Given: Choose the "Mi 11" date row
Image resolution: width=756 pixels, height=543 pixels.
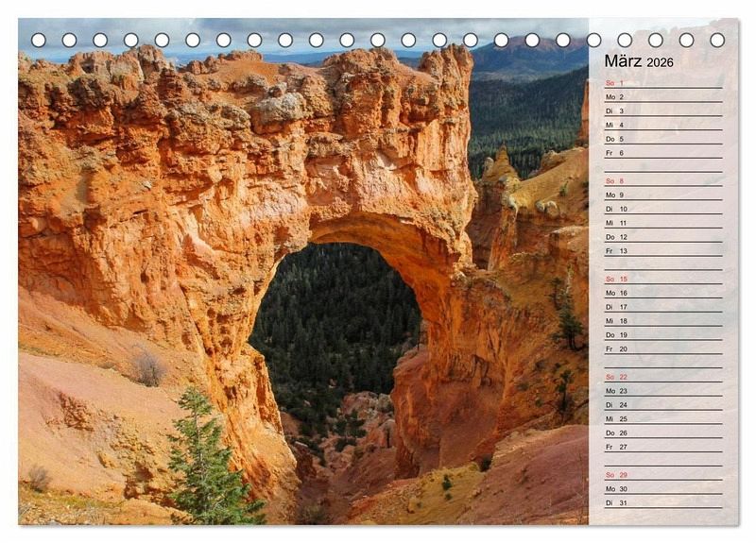Looking at the screenshot, I should pos(663,223).
